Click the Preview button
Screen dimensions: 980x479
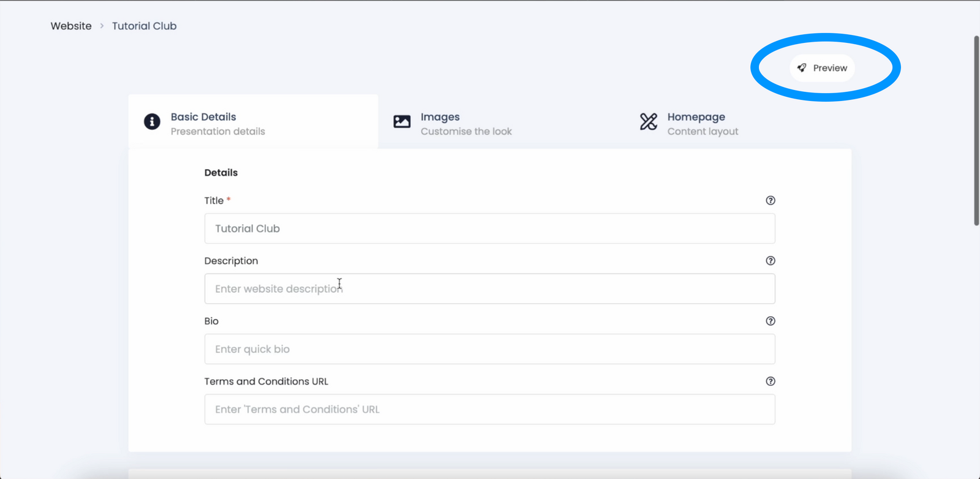pyautogui.click(x=822, y=68)
